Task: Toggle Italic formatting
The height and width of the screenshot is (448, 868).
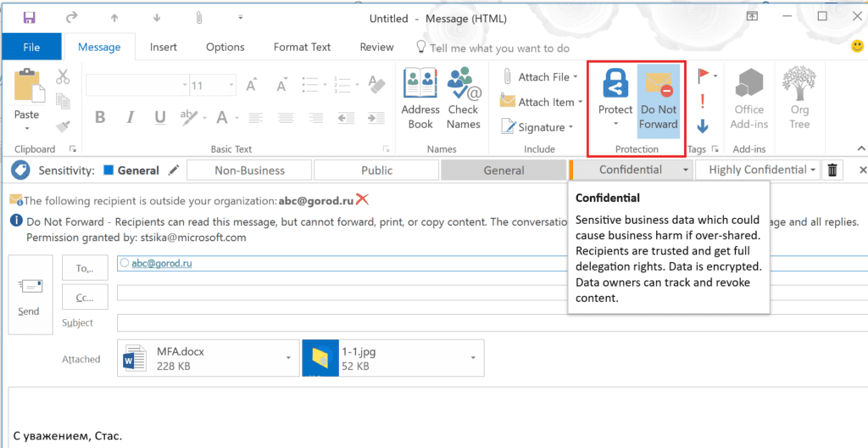Action: click(131, 117)
